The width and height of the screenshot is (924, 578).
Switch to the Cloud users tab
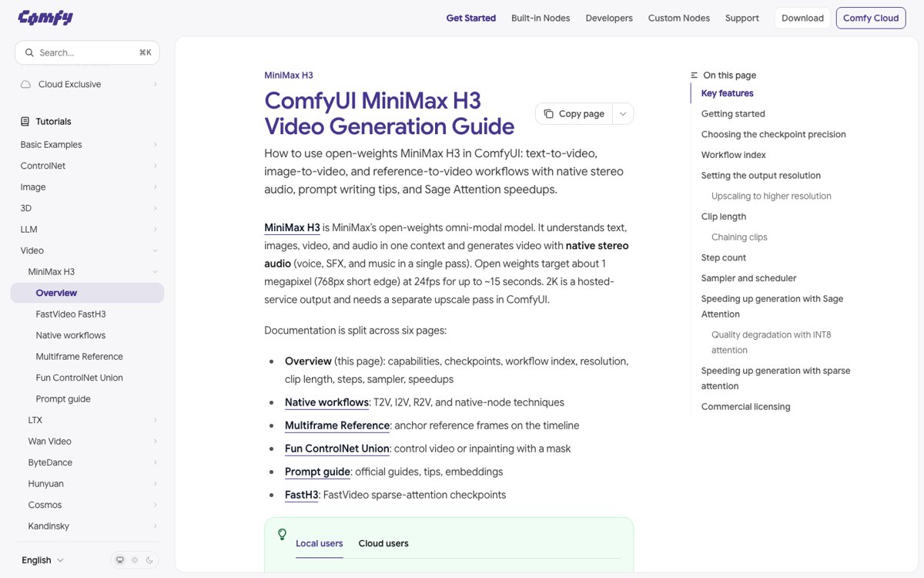[x=383, y=544]
